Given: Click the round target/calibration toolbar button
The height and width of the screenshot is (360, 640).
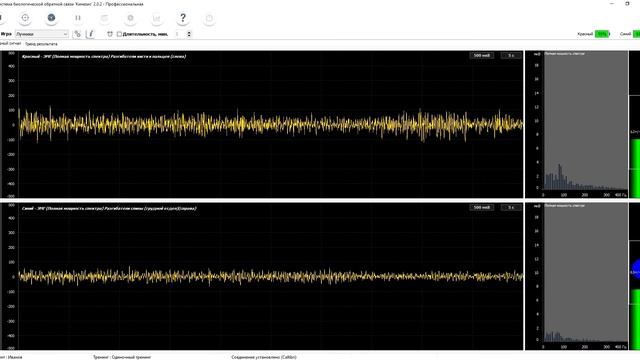Looking at the screenshot, I should 25,18.
